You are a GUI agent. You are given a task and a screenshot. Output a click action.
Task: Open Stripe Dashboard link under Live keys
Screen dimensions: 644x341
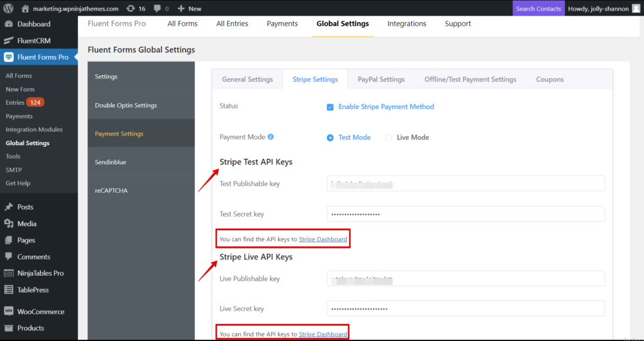[323, 334]
